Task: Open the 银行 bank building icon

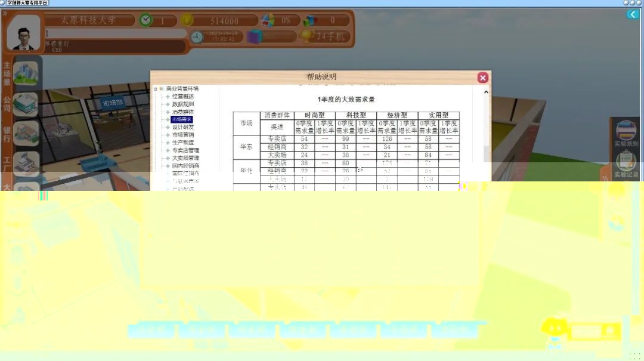Action: tap(26, 134)
